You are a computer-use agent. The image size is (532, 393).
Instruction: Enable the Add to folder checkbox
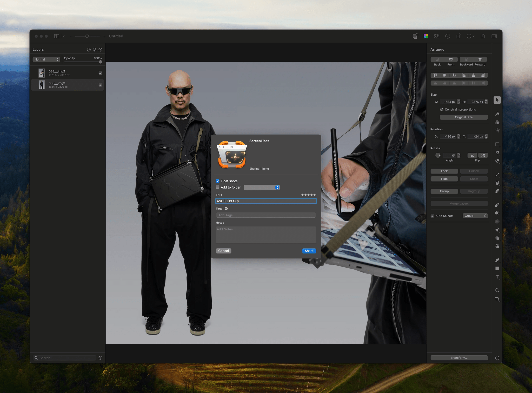pyautogui.click(x=218, y=187)
